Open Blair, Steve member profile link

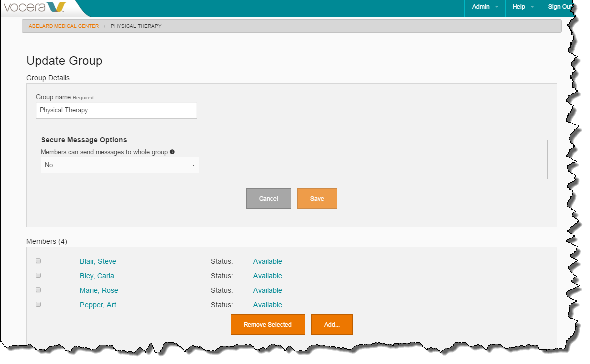pyautogui.click(x=98, y=261)
